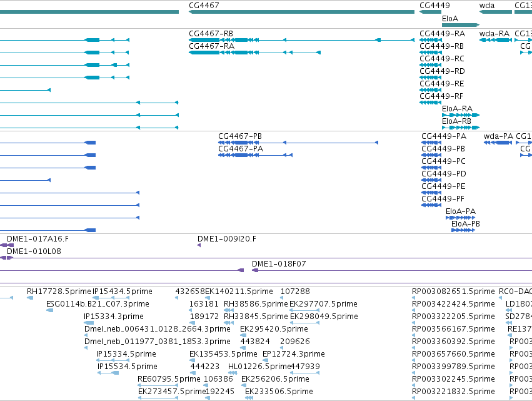
Task: Select protein CG4467-PB
Action: [x=298, y=143]
